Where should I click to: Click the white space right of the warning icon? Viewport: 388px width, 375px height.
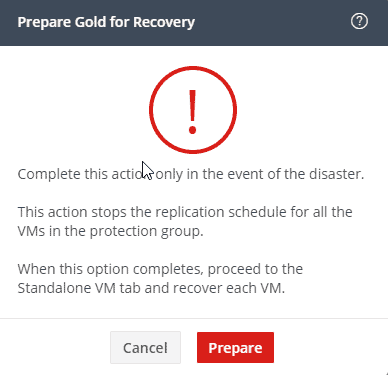310,110
